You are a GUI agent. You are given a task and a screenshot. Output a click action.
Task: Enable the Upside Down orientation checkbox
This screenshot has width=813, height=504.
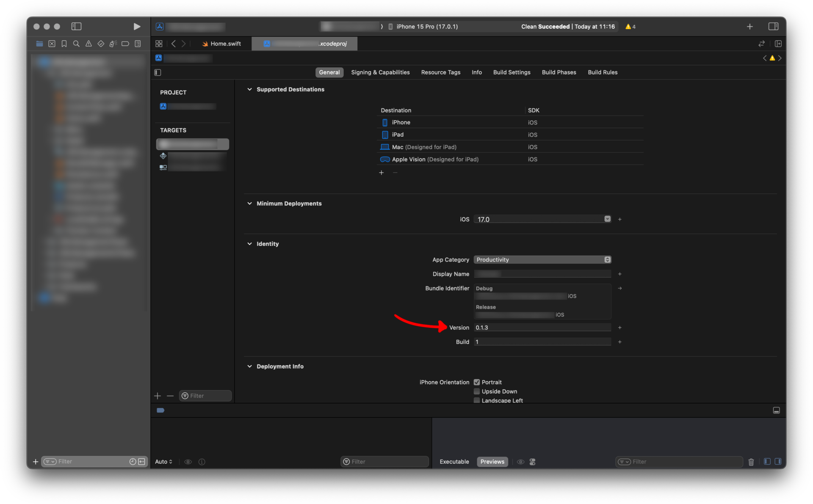[x=477, y=391]
